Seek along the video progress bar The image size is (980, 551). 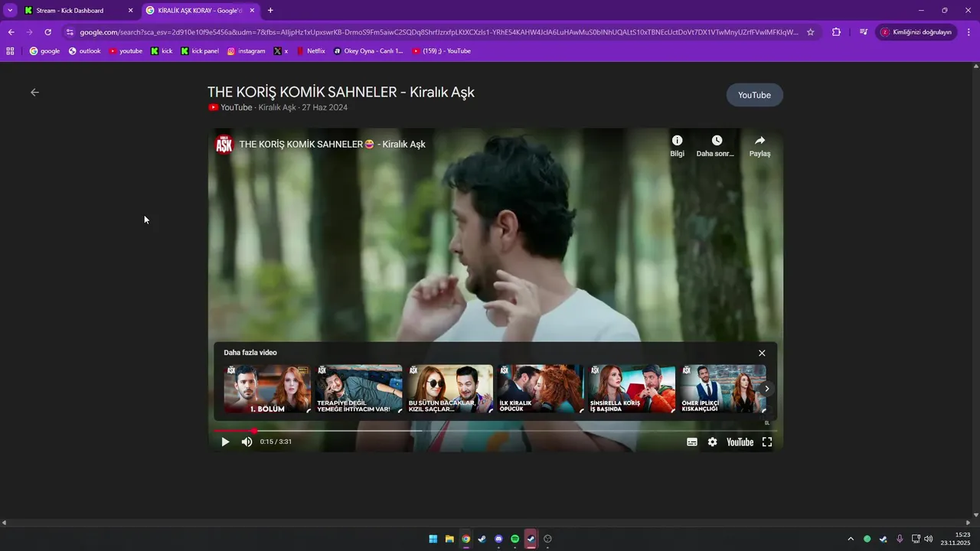495,431
